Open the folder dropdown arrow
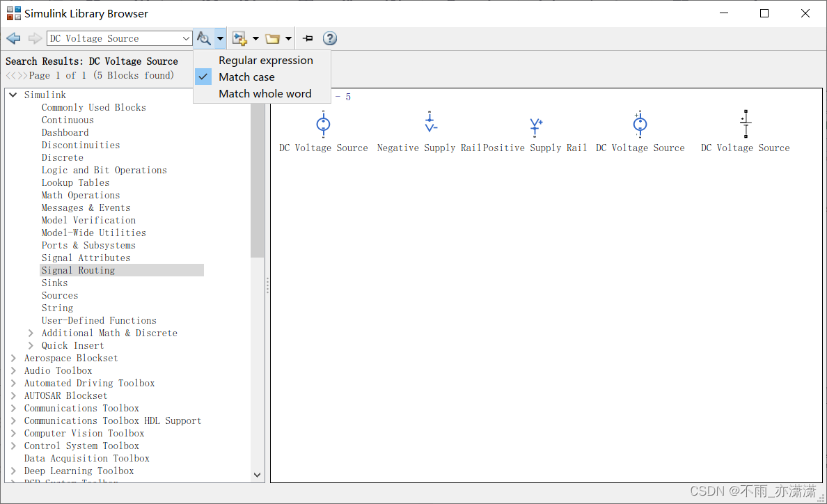The height and width of the screenshot is (504, 827). [x=288, y=38]
